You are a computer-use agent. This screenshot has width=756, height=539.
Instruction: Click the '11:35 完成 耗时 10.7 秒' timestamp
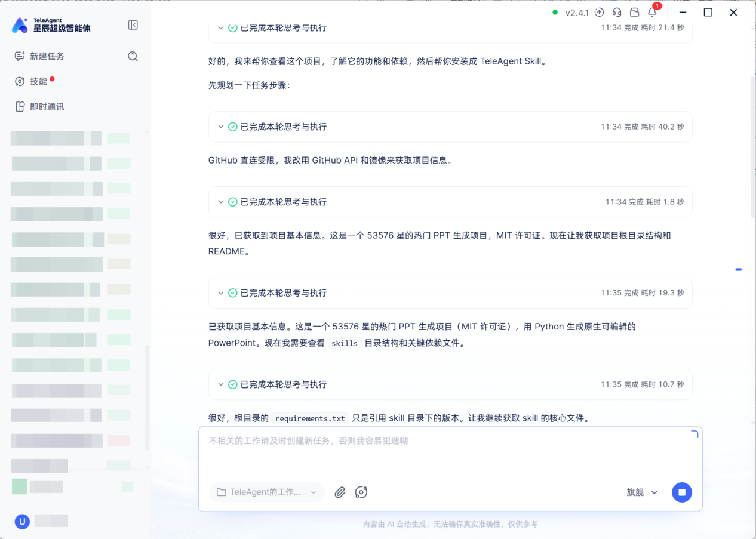642,384
